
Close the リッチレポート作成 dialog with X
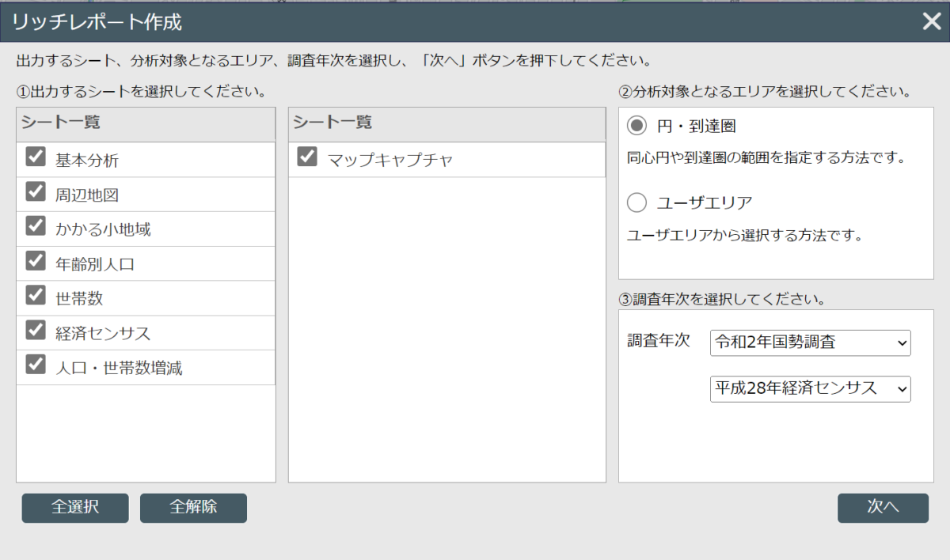(x=931, y=21)
